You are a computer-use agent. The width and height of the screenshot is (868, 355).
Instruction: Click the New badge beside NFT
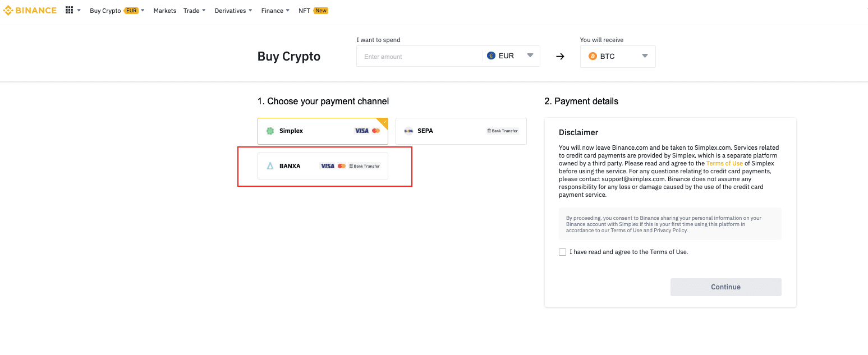click(x=321, y=11)
